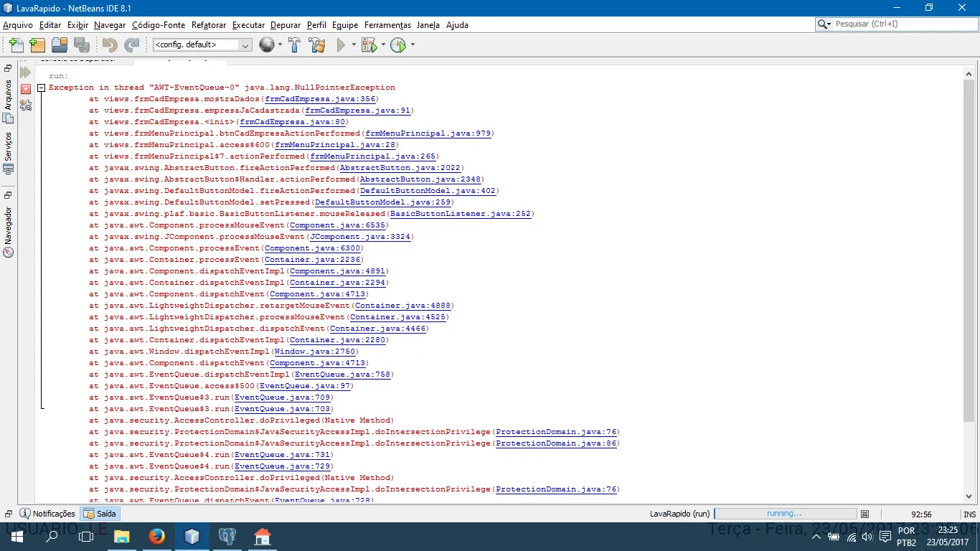Clean and build with hammer-broom icon
The height and width of the screenshot is (551, 980).
tap(316, 45)
